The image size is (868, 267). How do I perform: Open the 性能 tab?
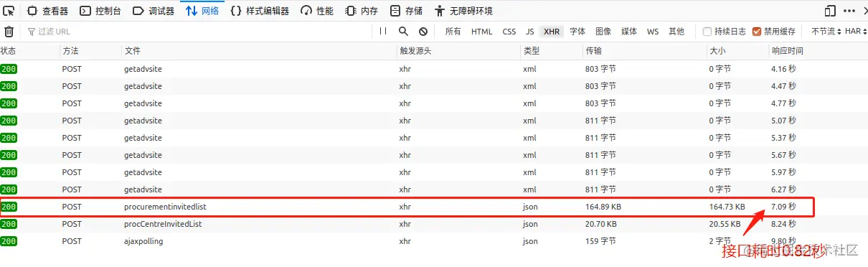[316, 11]
